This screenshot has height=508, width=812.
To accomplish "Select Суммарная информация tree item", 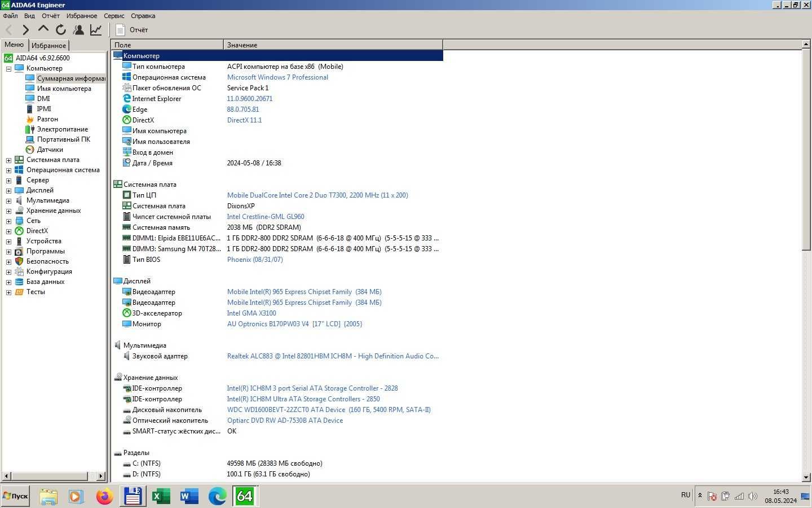I will coord(71,78).
